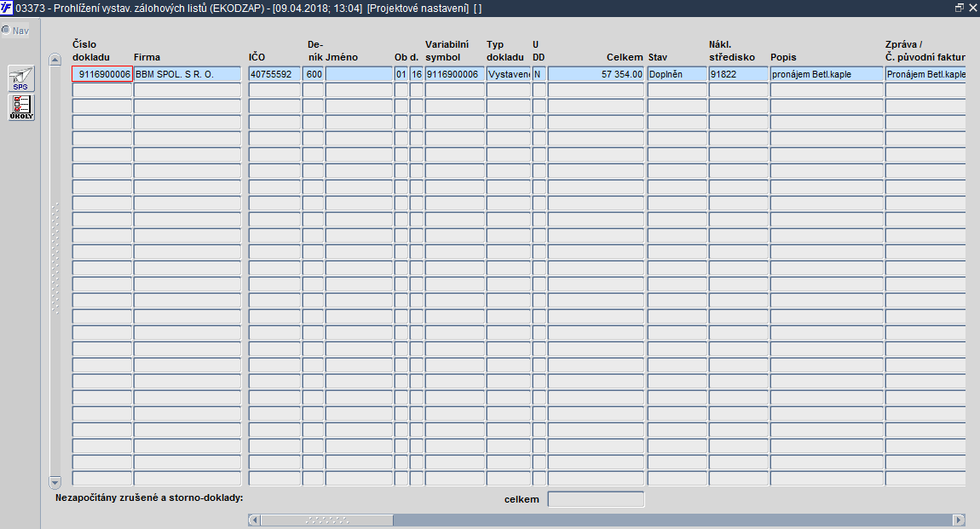Click the SPS paper plane icon
The image size is (980, 529).
point(20,79)
